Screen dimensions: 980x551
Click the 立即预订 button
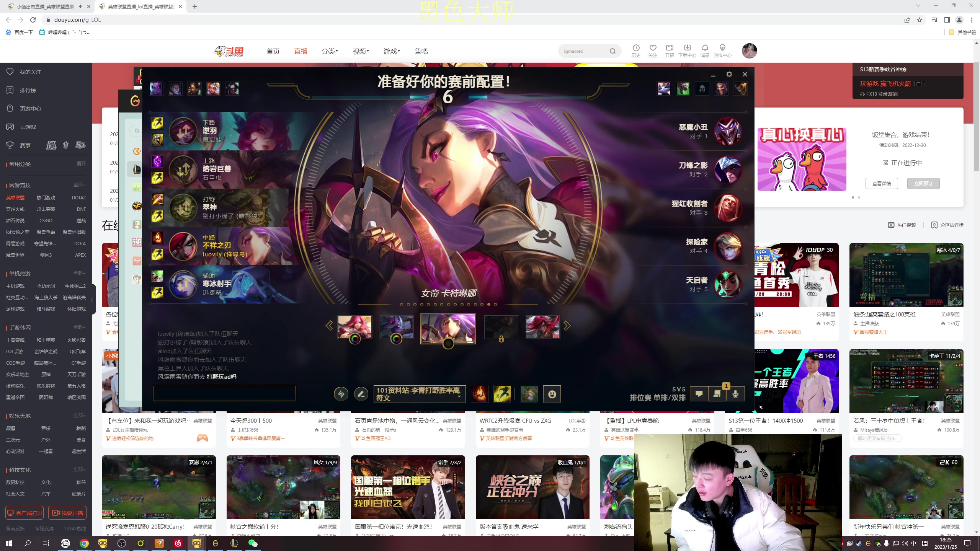[x=923, y=184]
